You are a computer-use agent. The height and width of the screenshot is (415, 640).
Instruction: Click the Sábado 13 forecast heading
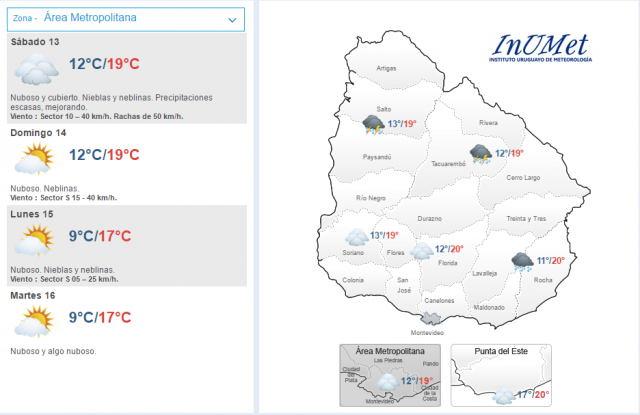pos(34,42)
